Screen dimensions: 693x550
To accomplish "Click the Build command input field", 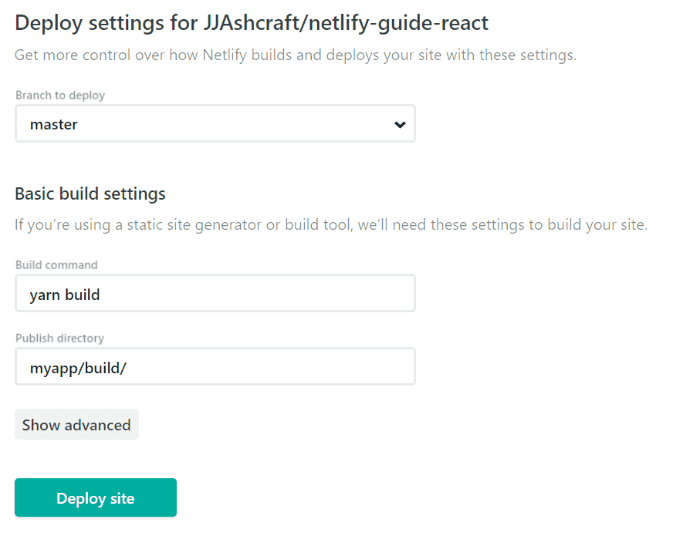I will point(215,293).
